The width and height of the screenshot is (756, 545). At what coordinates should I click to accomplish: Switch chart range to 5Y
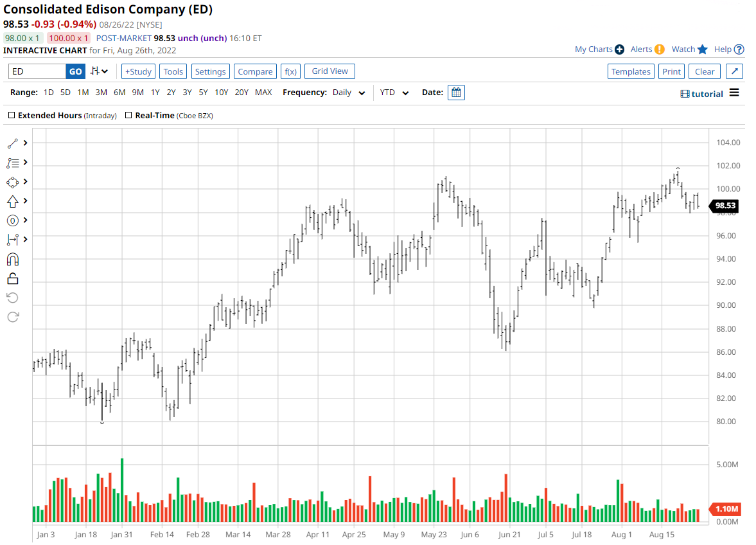tap(202, 93)
